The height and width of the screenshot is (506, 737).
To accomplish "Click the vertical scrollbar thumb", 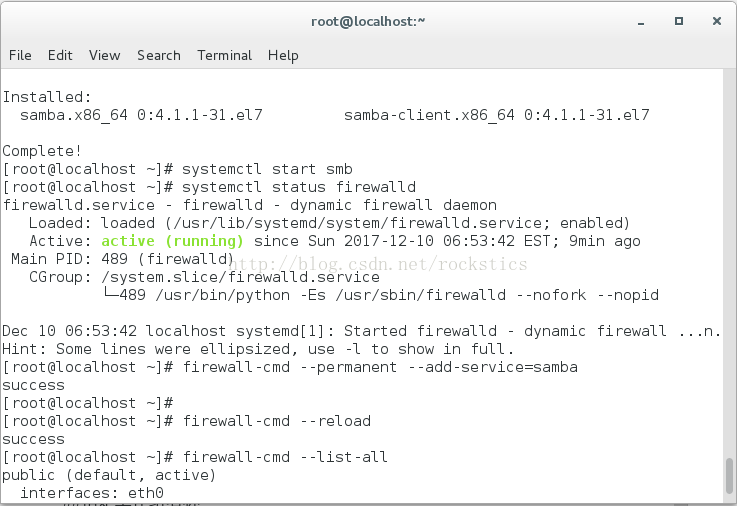I will 729,475.
